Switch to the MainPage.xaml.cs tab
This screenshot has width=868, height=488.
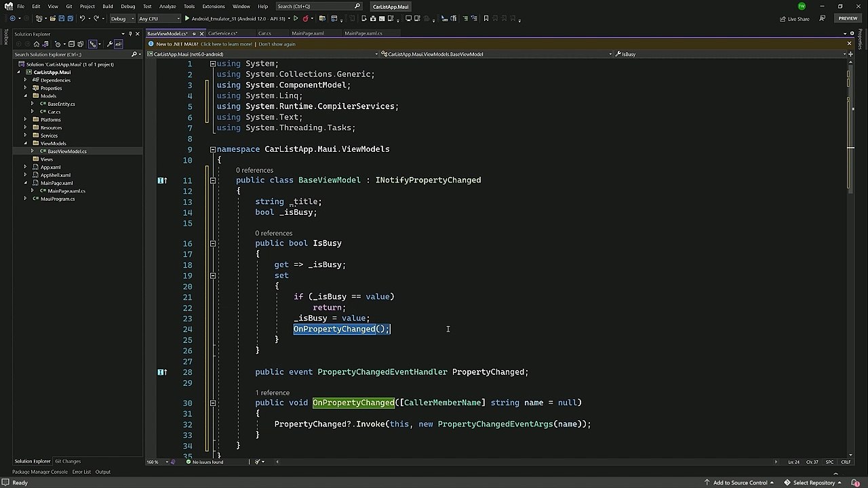[x=363, y=33]
